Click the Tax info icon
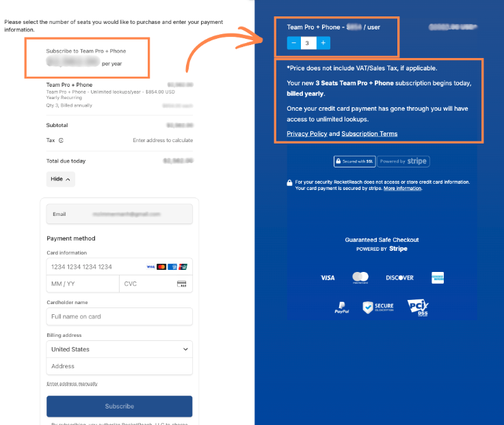504x425 pixels. click(x=61, y=141)
